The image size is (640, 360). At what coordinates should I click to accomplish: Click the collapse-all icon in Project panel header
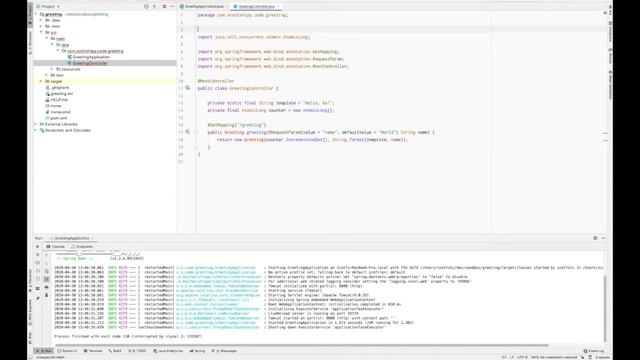pyautogui.click(x=154, y=7)
